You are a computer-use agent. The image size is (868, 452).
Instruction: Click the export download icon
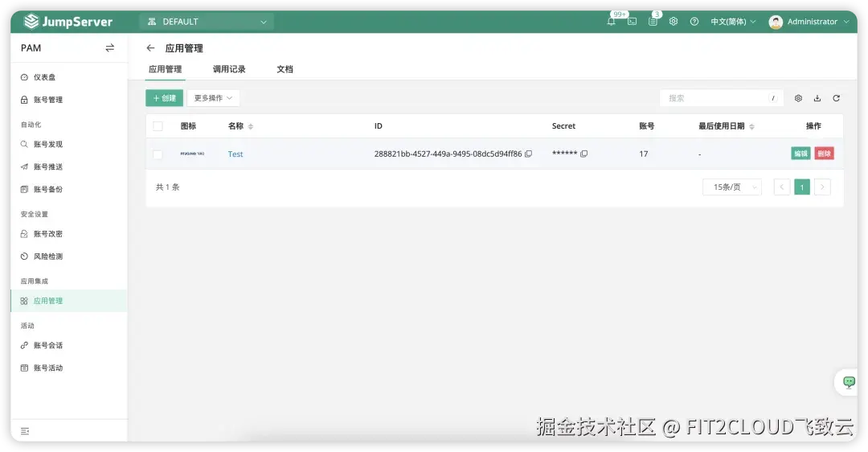pos(817,98)
